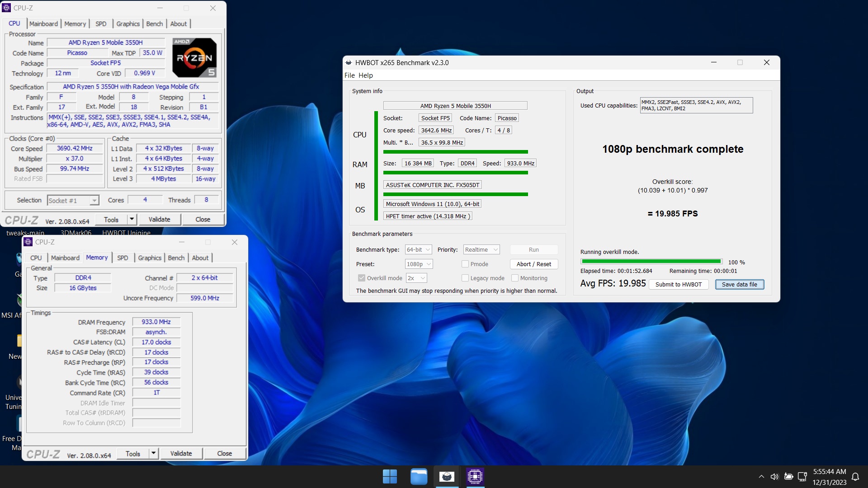Click the battery icon in system tray
This screenshot has height=488, width=868.
click(788, 477)
